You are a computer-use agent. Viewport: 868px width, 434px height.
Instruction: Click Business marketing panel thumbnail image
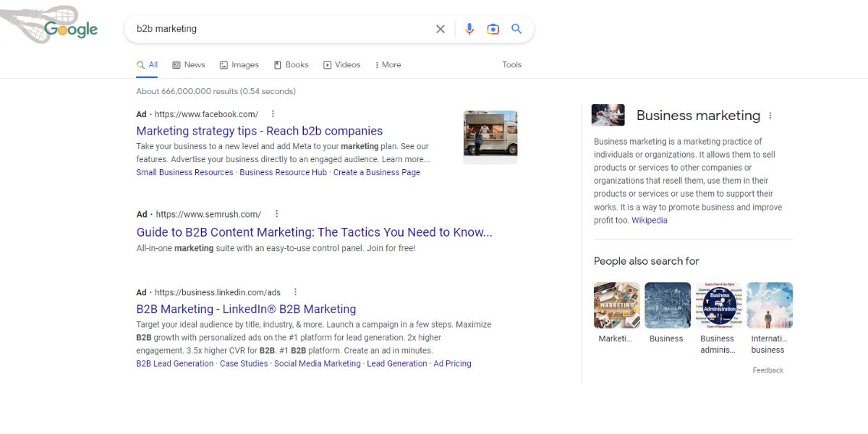tap(608, 115)
